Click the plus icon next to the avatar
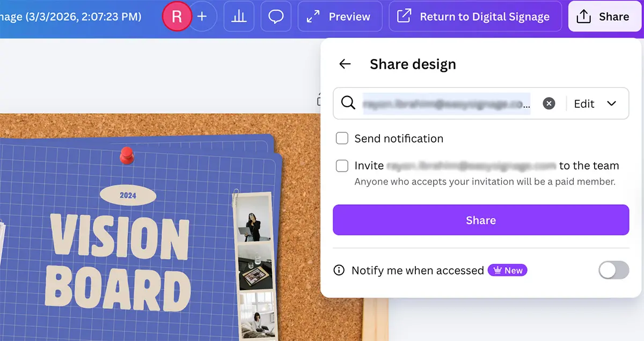This screenshot has height=341, width=644. pos(202,16)
